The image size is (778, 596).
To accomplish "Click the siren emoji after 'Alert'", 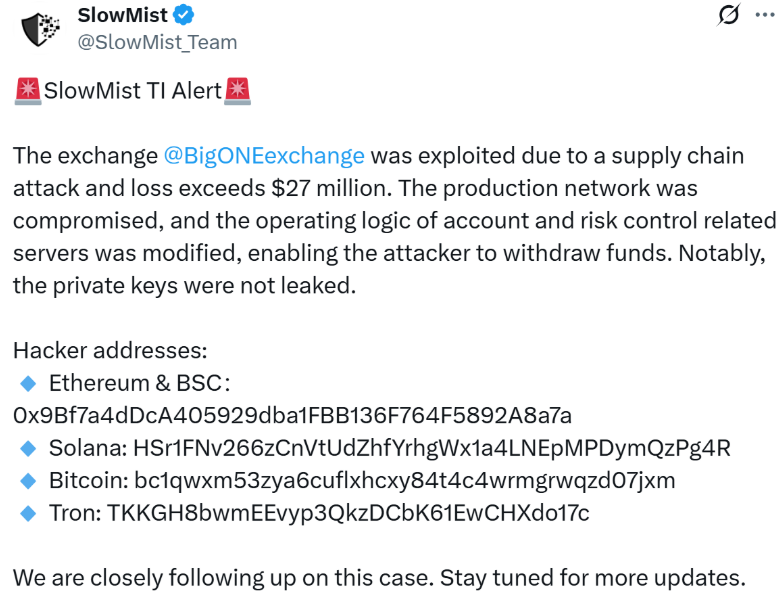I will [x=239, y=91].
